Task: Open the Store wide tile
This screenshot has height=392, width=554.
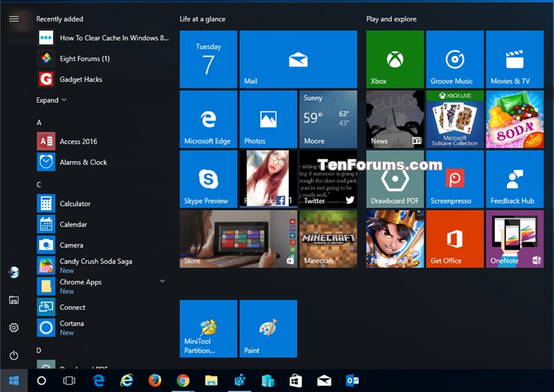Action: click(x=239, y=239)
